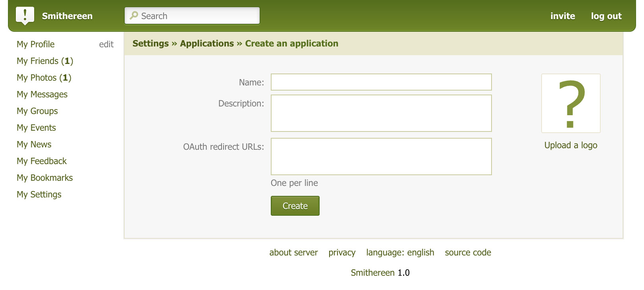Click the invite link in header
644x290 pixels.
tap(562, 16)
